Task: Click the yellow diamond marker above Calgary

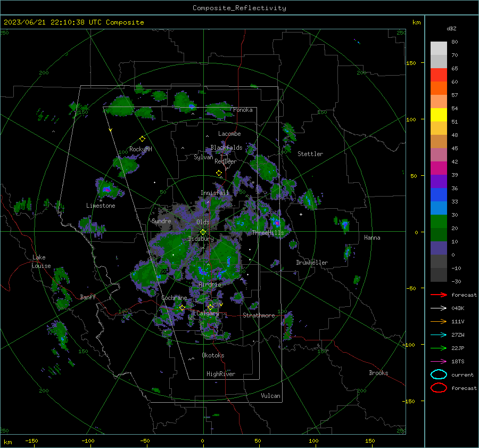Action: coord(210,307)
